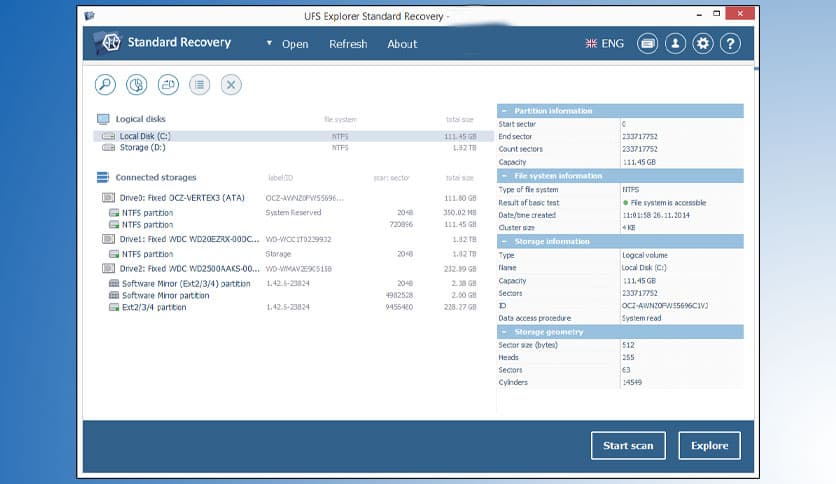Click the pie chart partition manager icon

point(136,85)
